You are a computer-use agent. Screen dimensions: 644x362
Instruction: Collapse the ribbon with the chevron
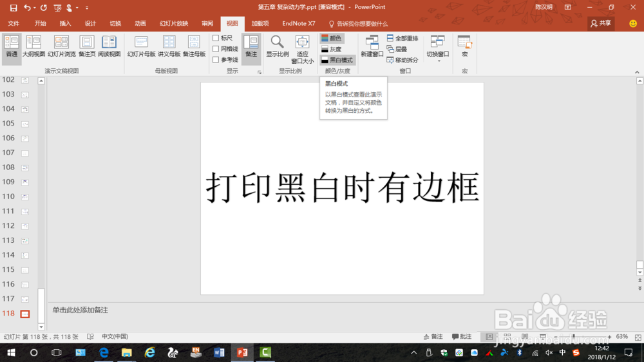(x=637, y=72)
